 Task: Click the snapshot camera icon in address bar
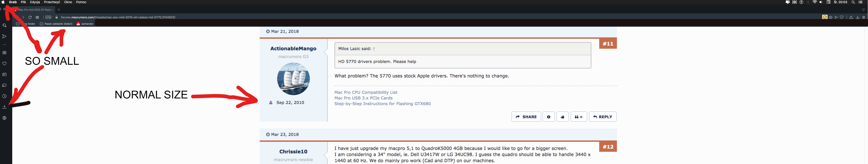[x=831, y=17]
